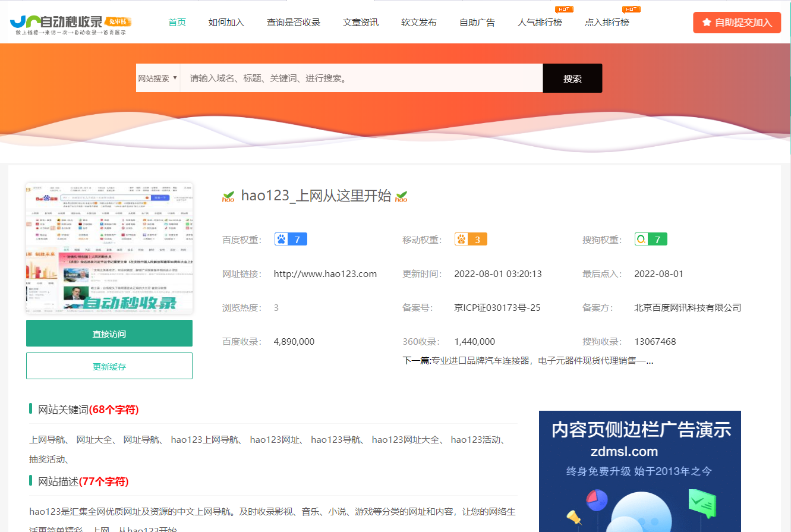
Task: Open the next article link 专业进口品牌汽车连接器
Action: pos(543,360)
